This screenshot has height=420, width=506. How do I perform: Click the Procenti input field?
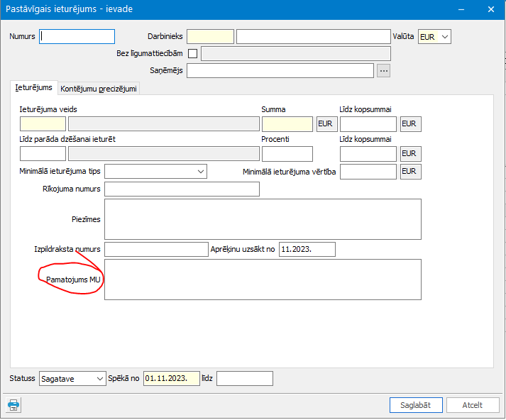pos(287,154)
